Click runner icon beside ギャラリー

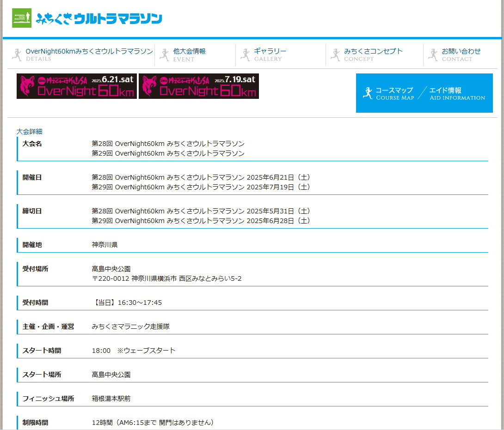[245, 55]
